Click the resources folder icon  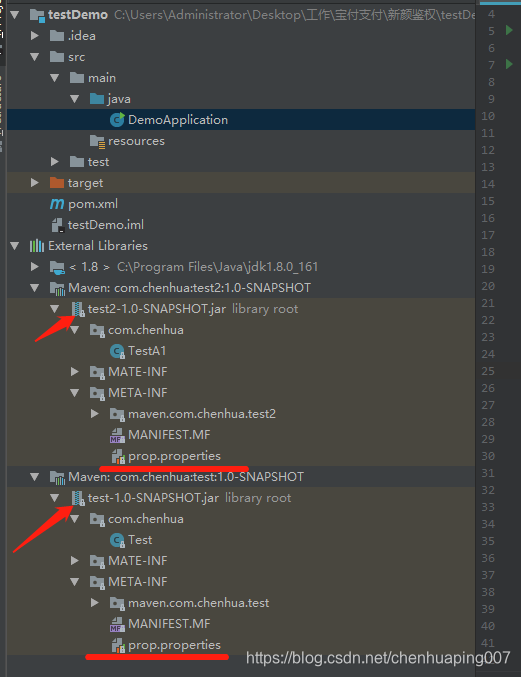[x=97, y=141]
